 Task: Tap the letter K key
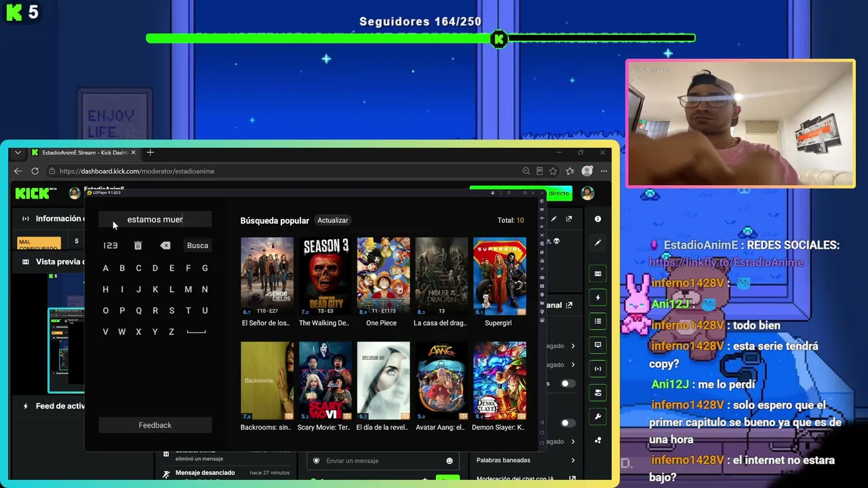(155, 289)
